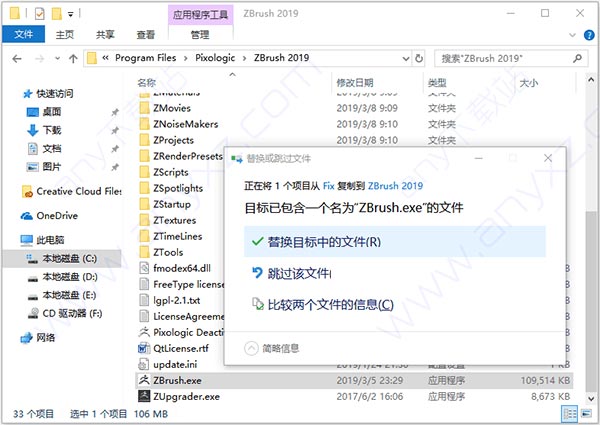The width and height of the screenshot is (600, 425).
Task: Select the ZStartup folder
Action: click(172, 205)
